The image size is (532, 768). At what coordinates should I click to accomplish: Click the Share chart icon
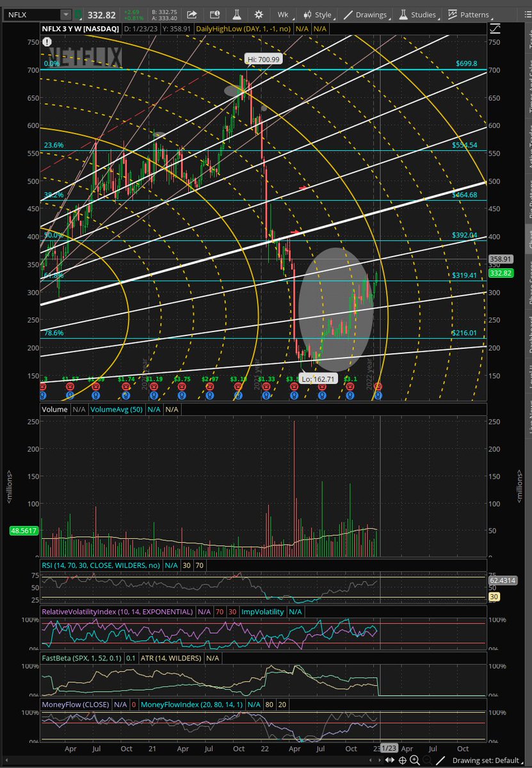tap(192, 14)
